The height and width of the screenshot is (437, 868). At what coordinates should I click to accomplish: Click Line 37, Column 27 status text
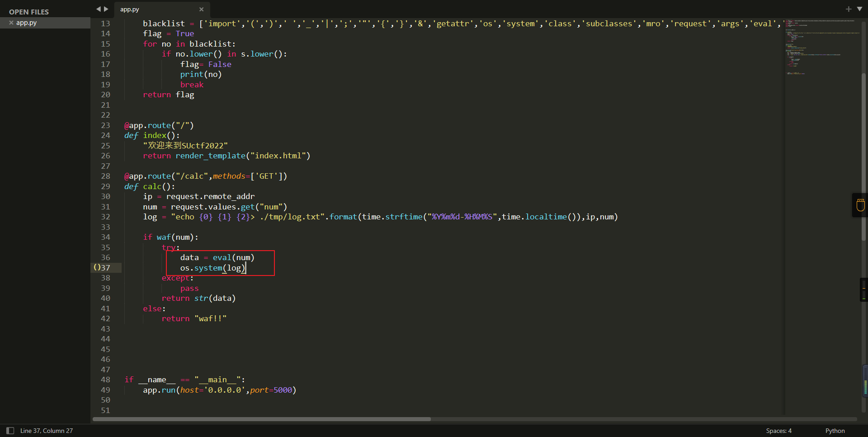click(47, 431)
